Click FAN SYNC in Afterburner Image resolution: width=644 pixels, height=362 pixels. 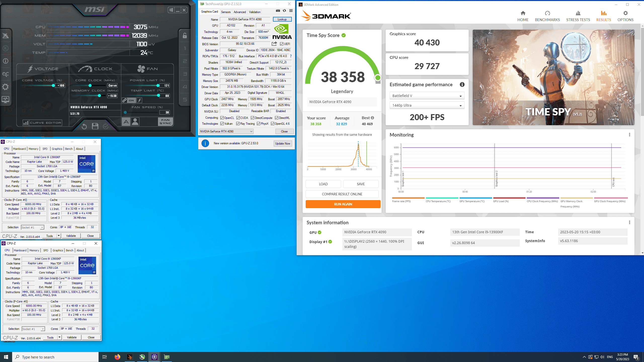click(x=166, y=122)
